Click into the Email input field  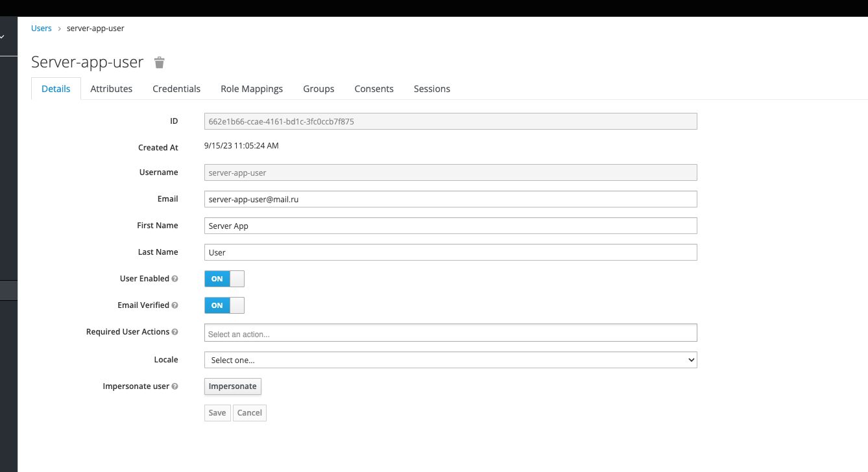point(450,199)
